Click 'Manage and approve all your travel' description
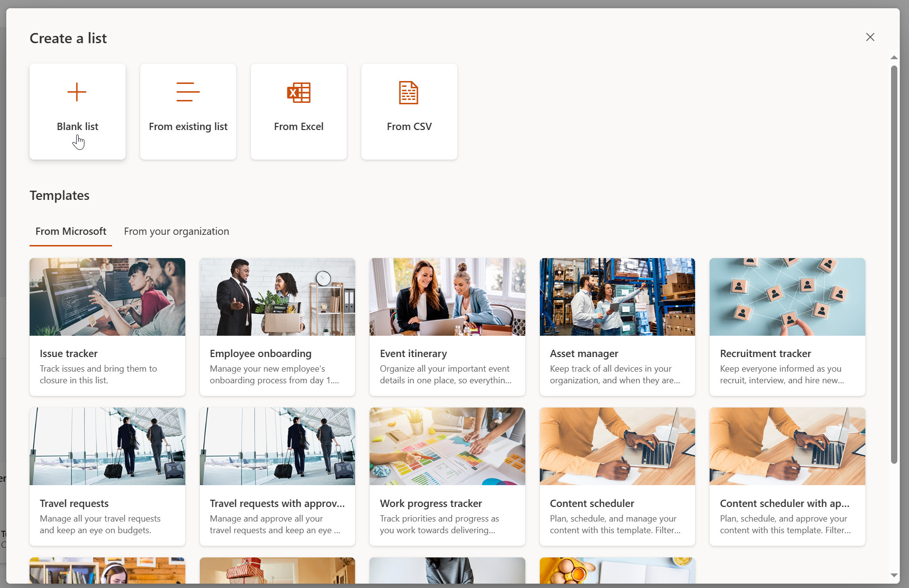 [x=275, y=524]
